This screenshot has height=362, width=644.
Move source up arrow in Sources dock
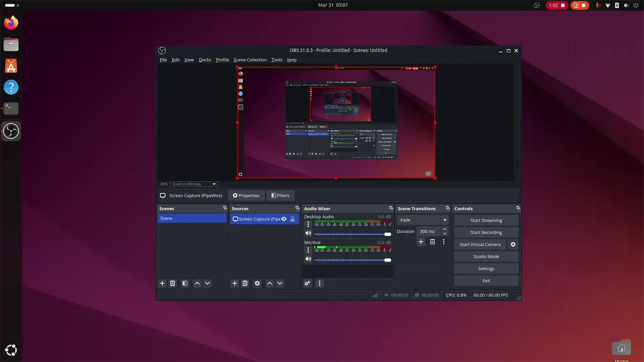coord(270,284)
